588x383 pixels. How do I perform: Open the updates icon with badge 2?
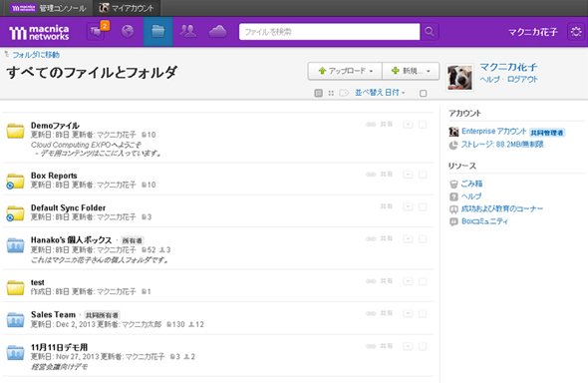pyautogui.click(x=98, y=32)
